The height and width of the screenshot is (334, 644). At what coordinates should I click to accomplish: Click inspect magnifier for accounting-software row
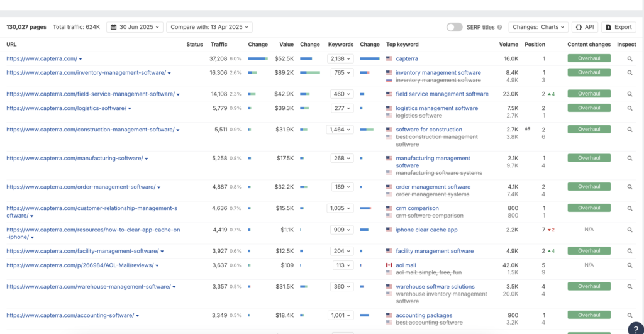630,316
